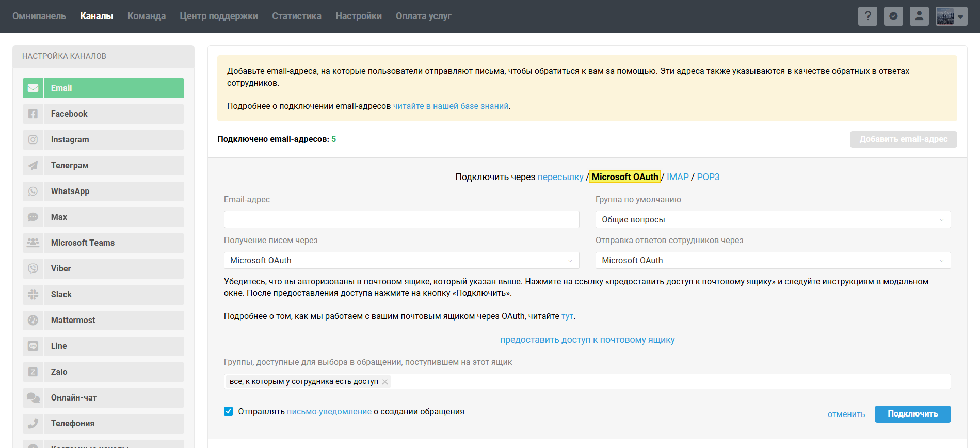This screenshot has width=980, height=448.
Task: Go to the Статистика menu
Action: point(296,16)
